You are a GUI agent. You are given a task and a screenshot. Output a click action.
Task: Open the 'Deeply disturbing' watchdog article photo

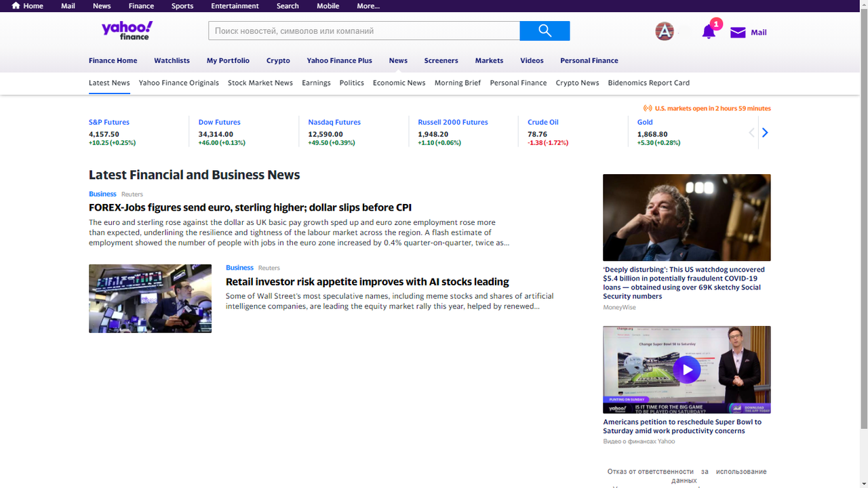(x=687, y=218)
